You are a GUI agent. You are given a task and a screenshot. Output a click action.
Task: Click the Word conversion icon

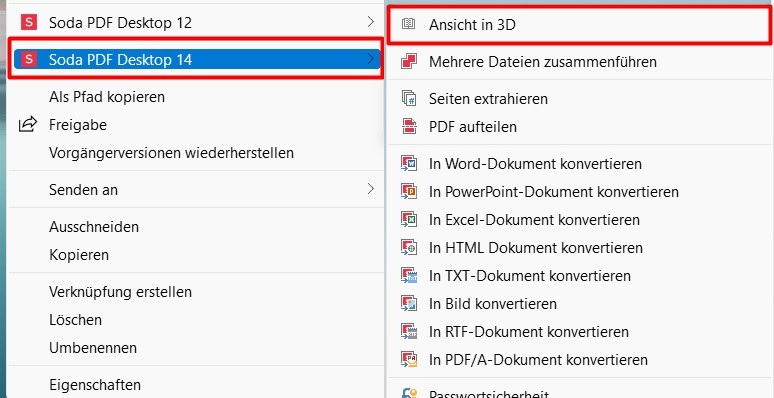409,163
